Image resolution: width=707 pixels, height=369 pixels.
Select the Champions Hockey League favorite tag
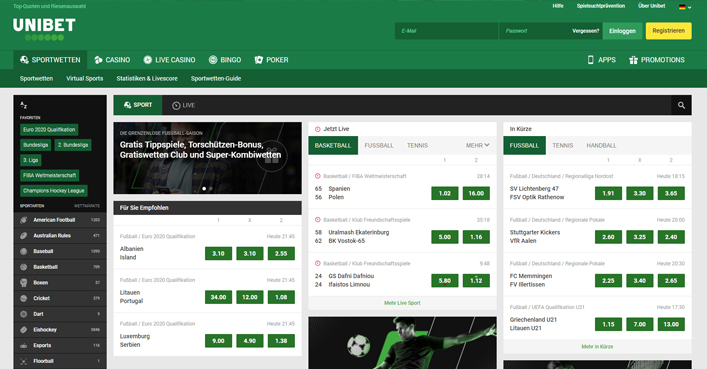click(x=54, y=191)
